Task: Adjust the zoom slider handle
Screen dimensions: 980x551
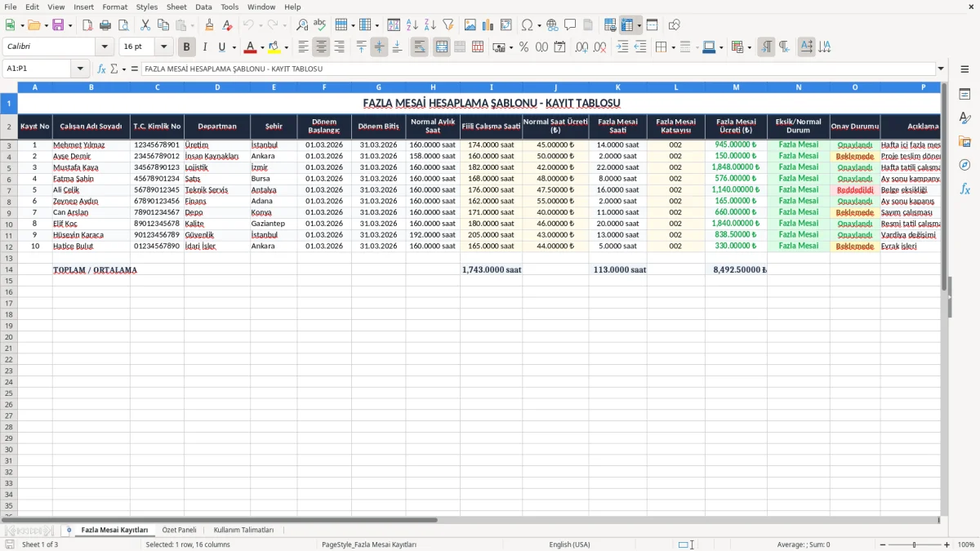Action: pyautogui.click(x=915, y=544)
